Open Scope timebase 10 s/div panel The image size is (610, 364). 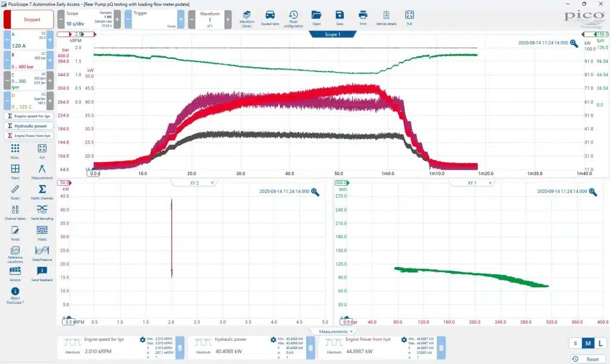point(89,20)
